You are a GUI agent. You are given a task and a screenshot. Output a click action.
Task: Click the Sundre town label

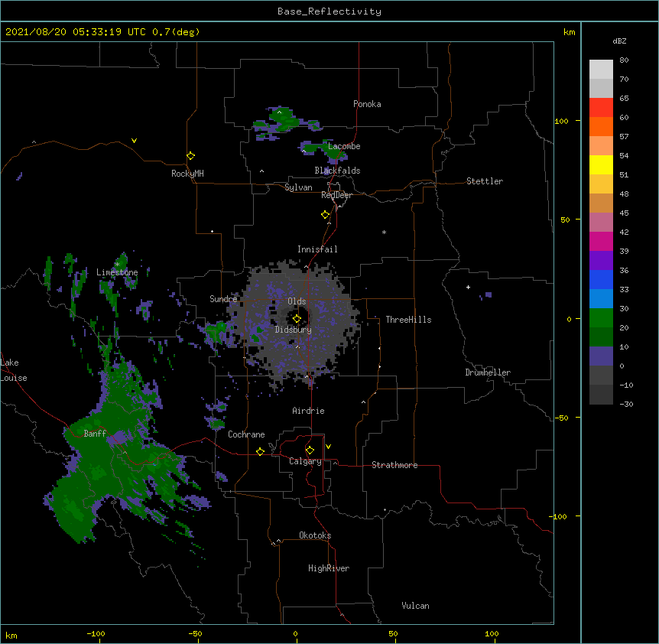(223, 299)
